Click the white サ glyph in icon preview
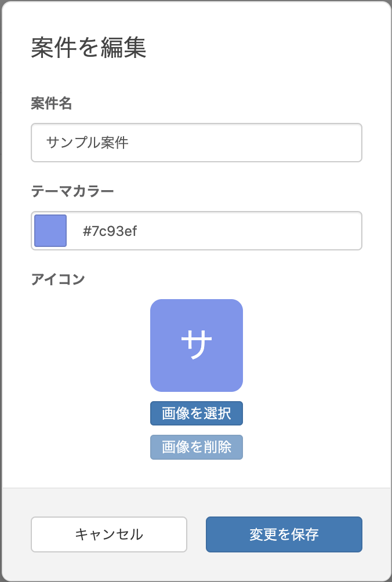The height and width of the screenshot is (582, 392). [197, 345]
